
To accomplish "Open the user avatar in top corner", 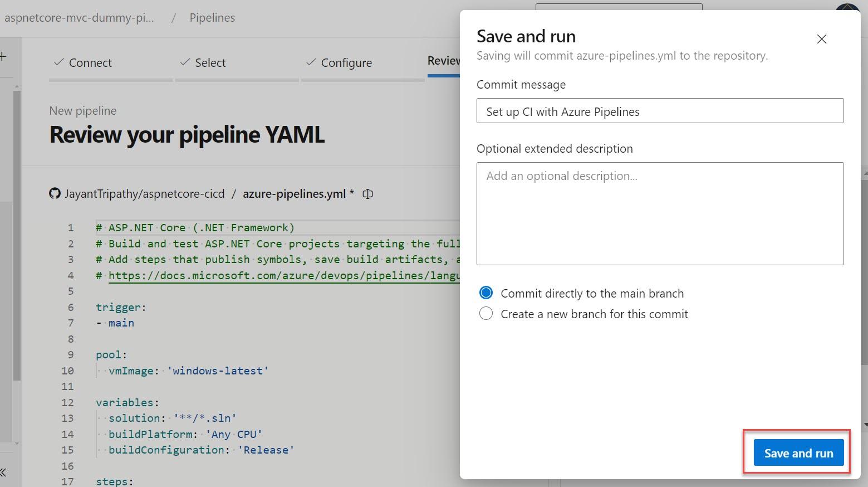I will coord(847,11).
